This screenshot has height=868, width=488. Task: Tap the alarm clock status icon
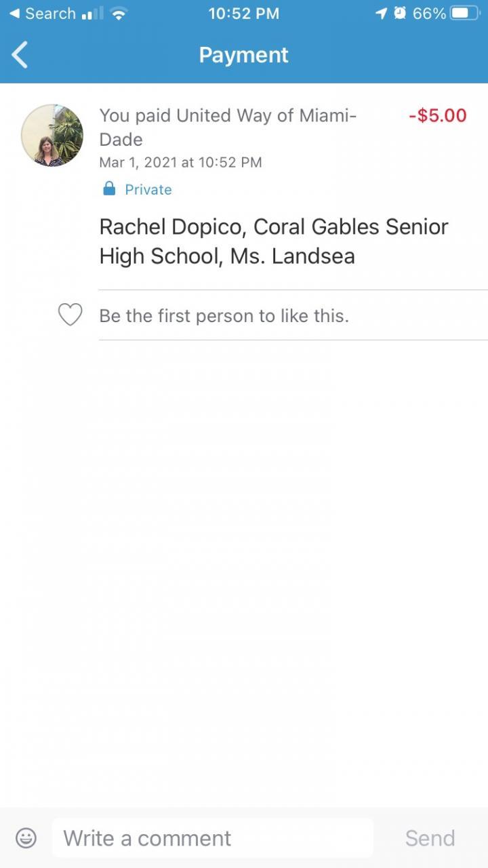(x=400, y=14)
